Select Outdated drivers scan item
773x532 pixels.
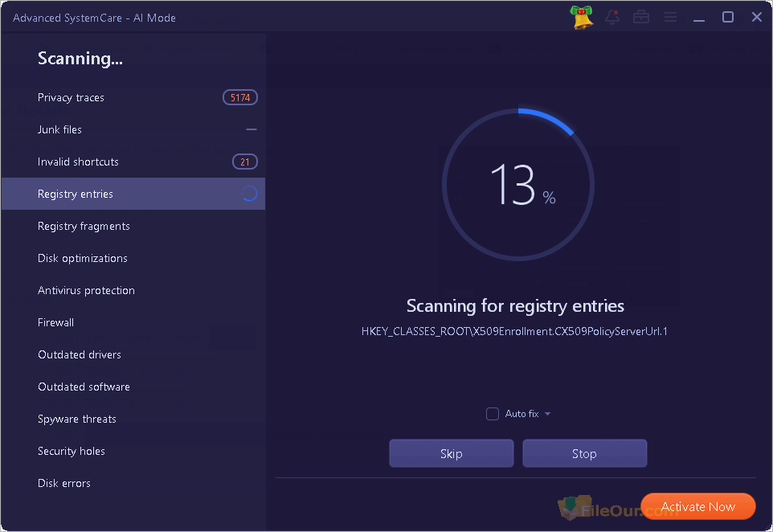click(x=133, y=354)
